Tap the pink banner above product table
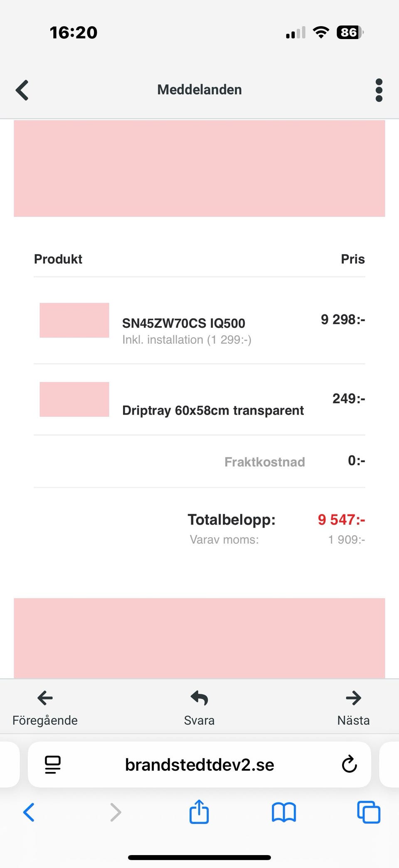 [x=199, y=168]
